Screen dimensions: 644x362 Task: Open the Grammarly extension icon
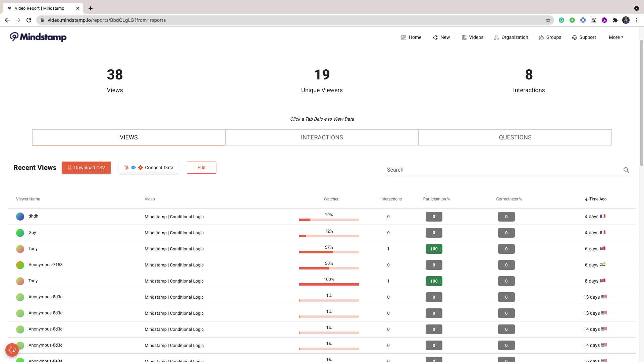tap(561, 20)
